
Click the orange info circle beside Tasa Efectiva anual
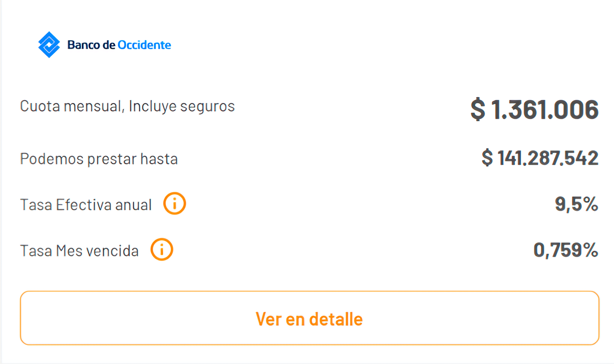tap(174, 203)
